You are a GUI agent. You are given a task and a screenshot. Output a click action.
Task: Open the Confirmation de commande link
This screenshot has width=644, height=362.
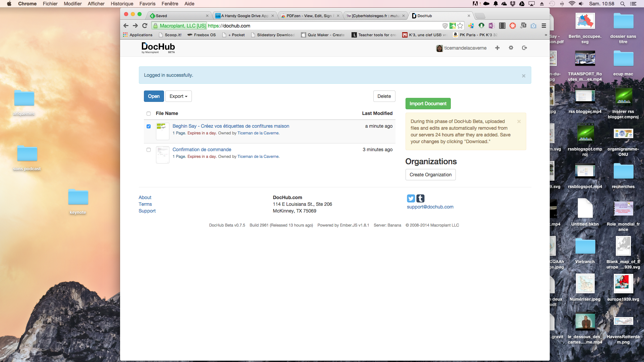[202, 149]
